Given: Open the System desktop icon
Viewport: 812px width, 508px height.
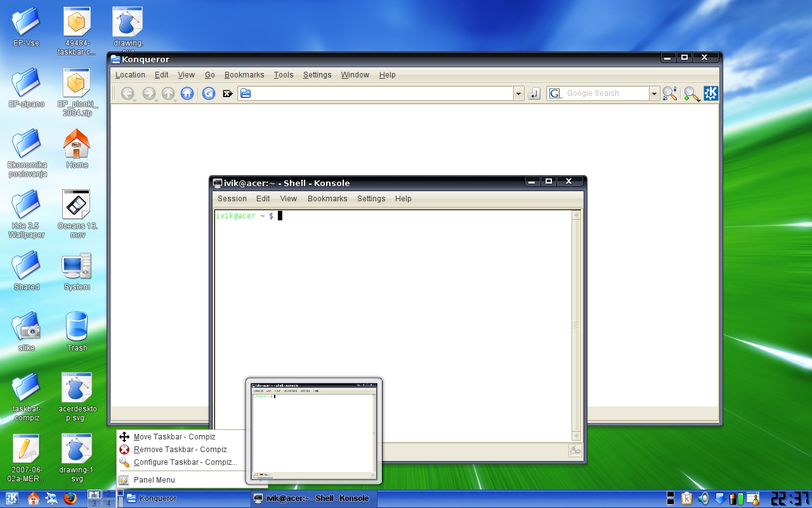Looking at the screenshot, I should point(77,271).
